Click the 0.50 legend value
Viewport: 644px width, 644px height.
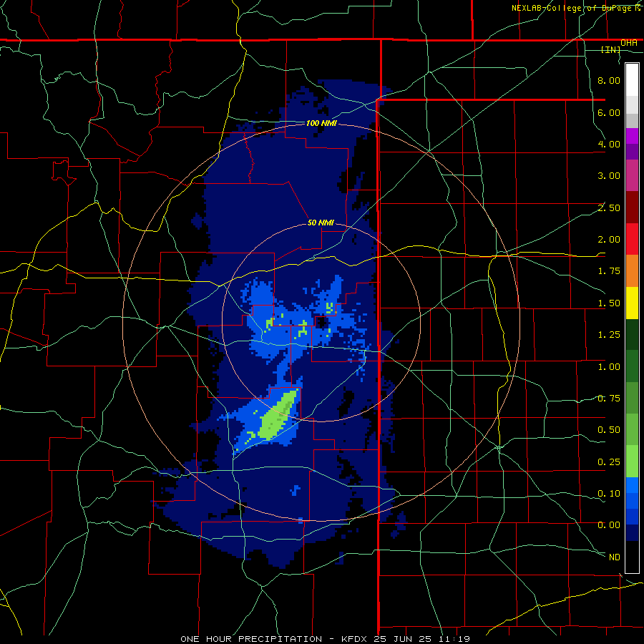(x=609, y=430)
